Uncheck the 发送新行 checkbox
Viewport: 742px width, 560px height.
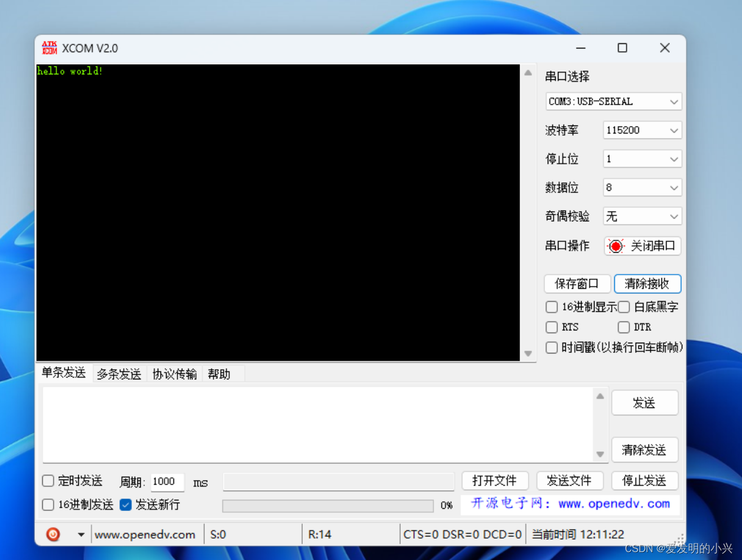tap(126, 504)
